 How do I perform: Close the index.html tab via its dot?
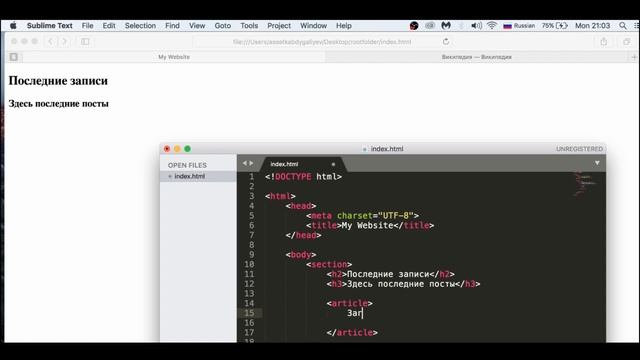coord(333,164)
